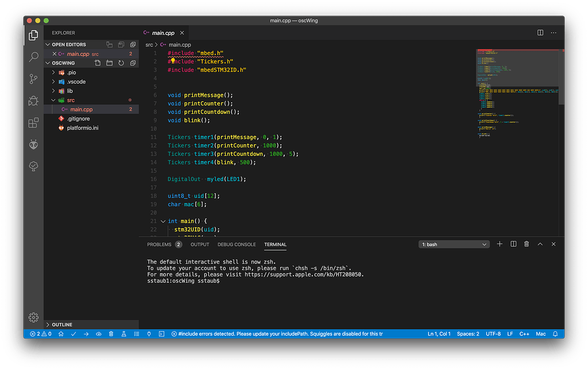Open PlatformIO Home from the status bar

tap(61, 333)
